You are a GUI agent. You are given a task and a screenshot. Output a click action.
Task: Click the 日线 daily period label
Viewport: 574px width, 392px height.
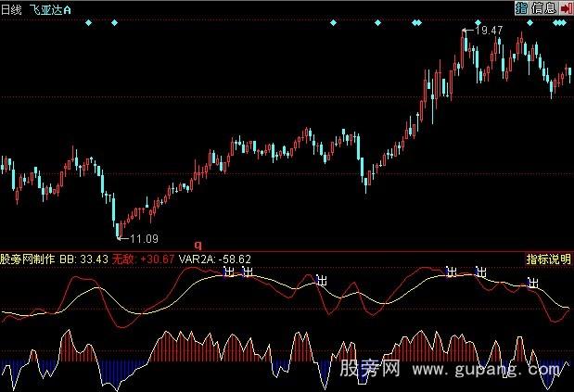click(10, 7)
